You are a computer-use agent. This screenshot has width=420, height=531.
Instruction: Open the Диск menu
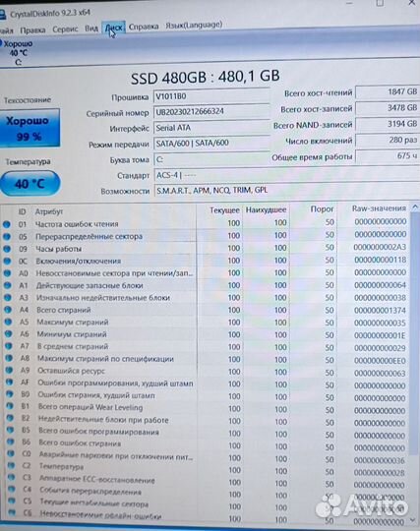coord(113,28)
